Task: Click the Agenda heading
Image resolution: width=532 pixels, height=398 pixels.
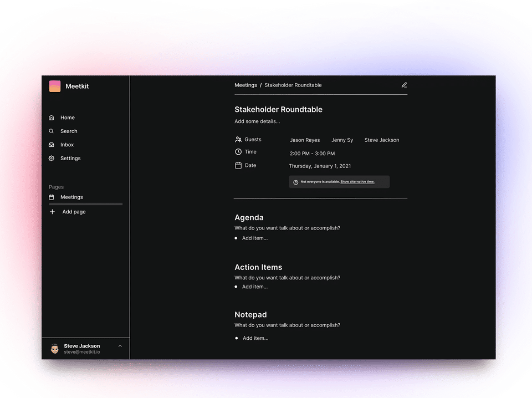Action: pos(249,217)
